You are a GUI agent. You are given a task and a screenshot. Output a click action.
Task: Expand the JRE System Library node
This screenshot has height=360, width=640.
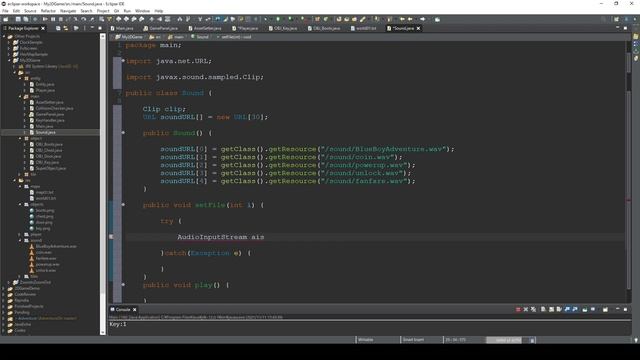coord(14,66)
